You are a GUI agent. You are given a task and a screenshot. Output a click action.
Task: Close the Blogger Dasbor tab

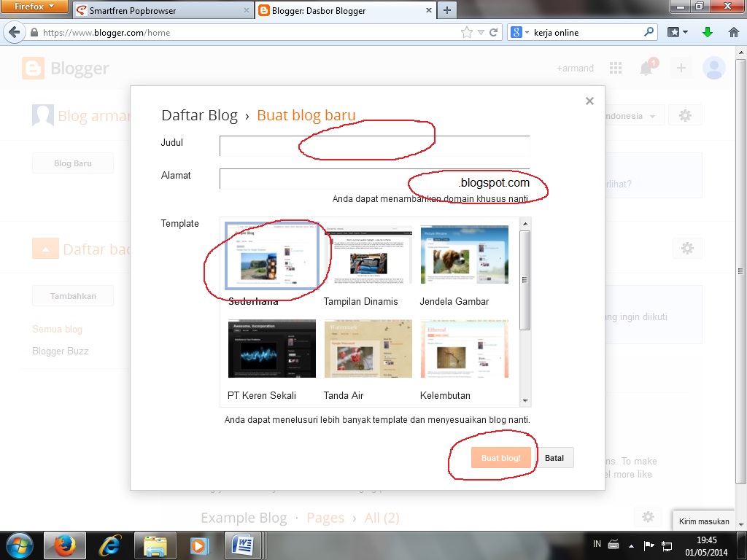429,10
